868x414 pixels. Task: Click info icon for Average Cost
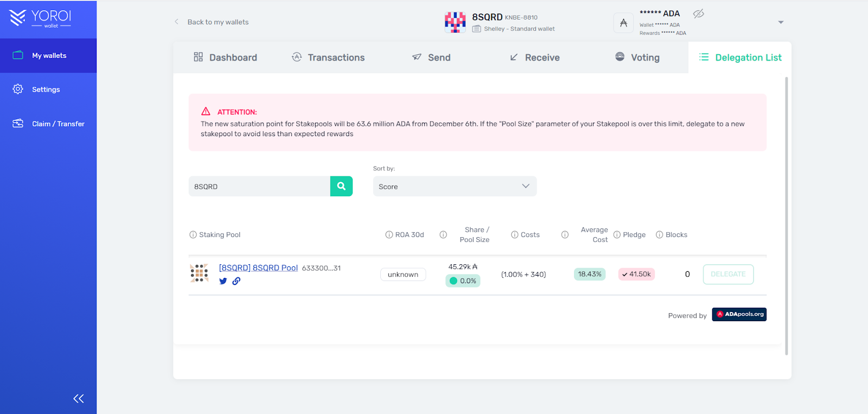pyautogui.click(x=565, y=235)
